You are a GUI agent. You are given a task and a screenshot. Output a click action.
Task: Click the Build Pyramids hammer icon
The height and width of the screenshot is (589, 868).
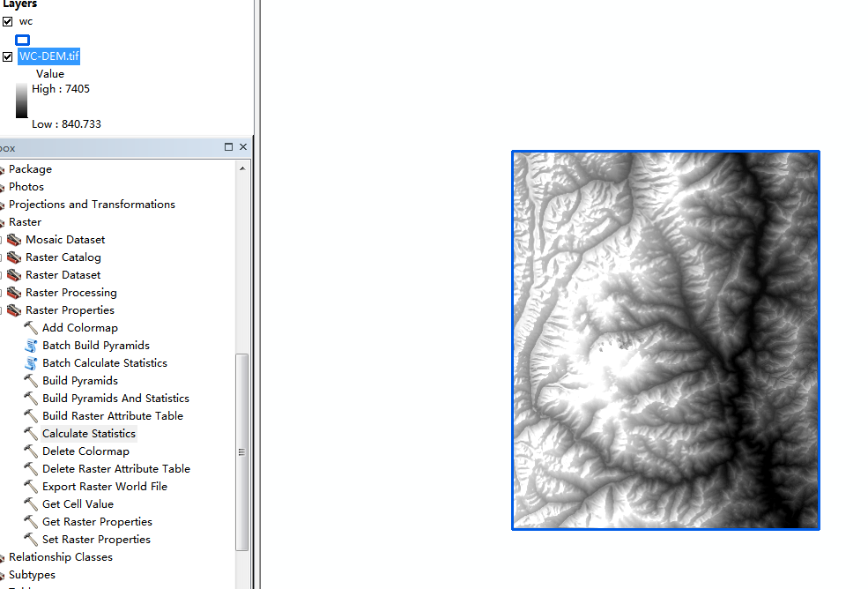click(31, 381)
